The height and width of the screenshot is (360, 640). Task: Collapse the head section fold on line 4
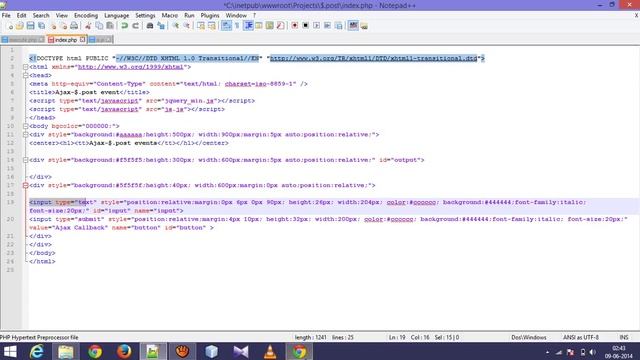pos(25,76)
